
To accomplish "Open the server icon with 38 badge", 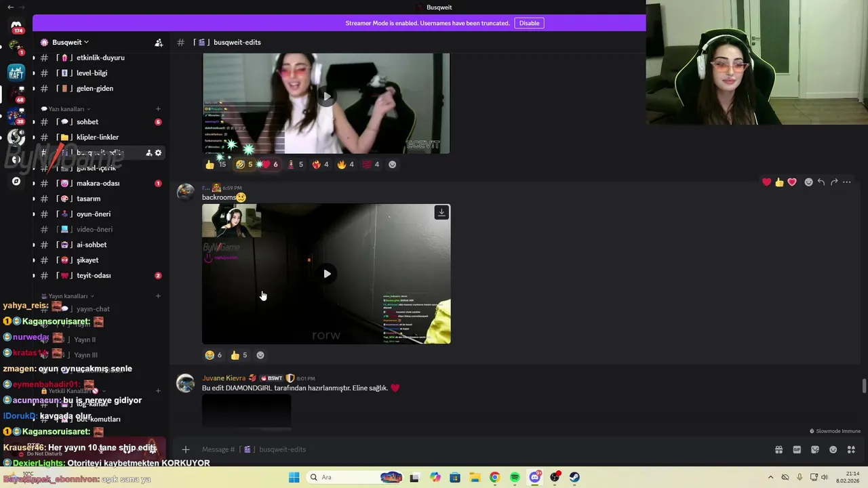I will click(x=16, y=115).
